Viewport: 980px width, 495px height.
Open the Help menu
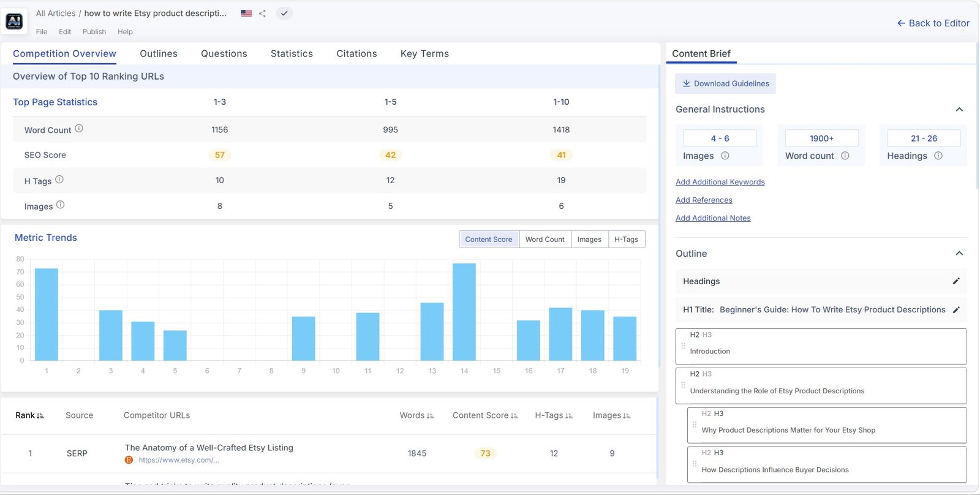(125, 32)
